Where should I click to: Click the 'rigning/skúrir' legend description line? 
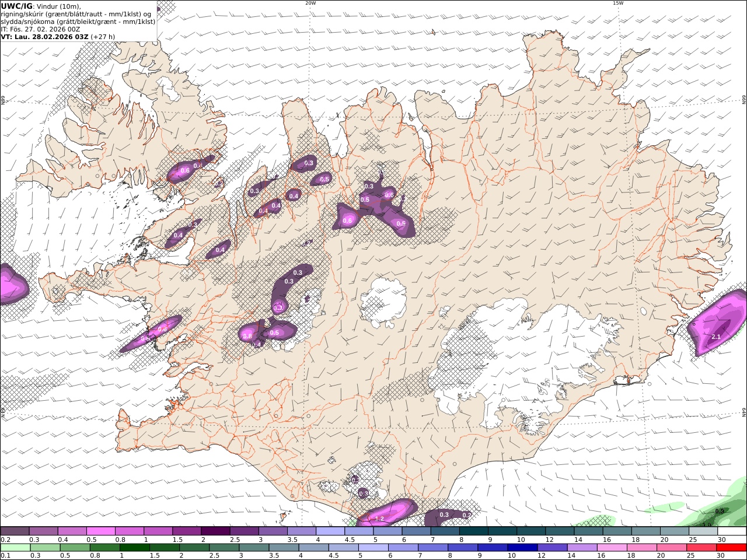[76, 14]
